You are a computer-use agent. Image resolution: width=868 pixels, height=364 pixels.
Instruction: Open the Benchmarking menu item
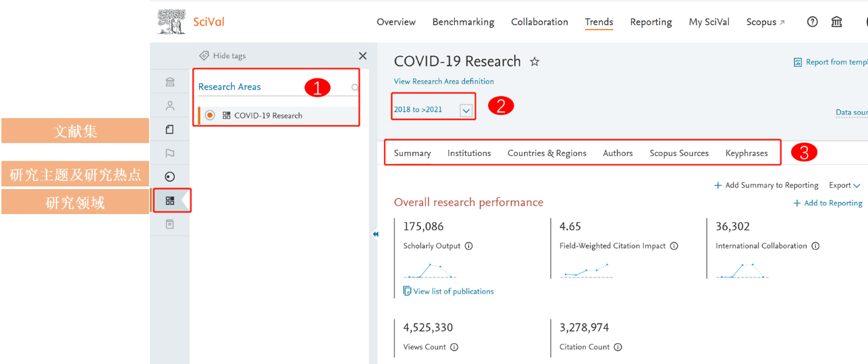463,22
